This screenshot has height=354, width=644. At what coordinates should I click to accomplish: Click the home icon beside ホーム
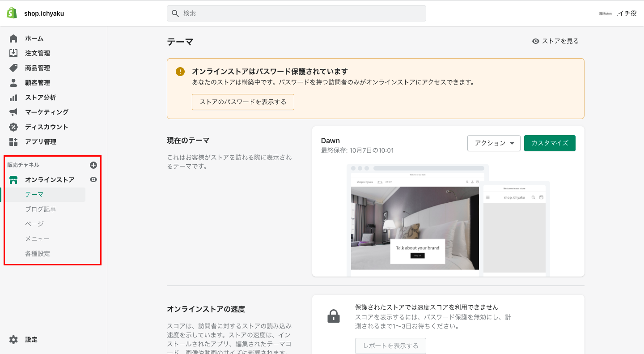pos(13,38)
